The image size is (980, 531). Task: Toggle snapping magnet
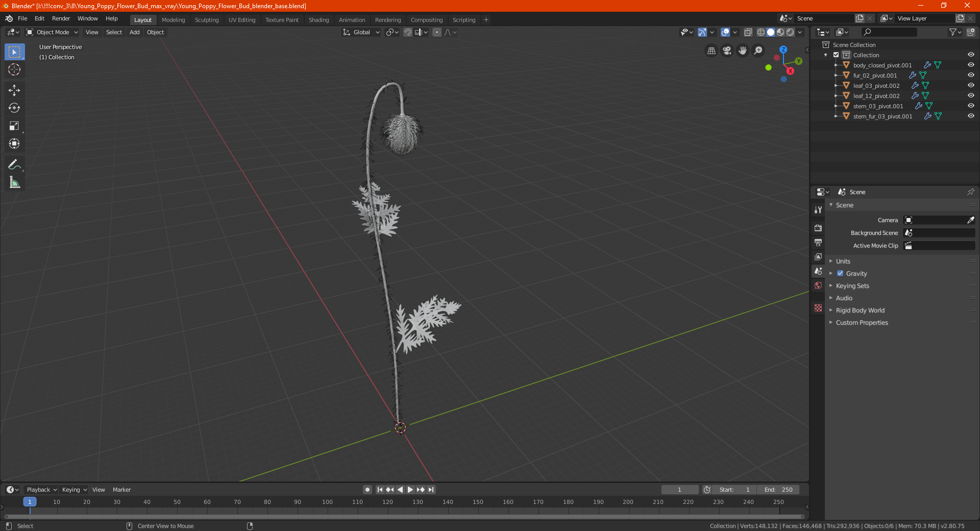(408, 32)
